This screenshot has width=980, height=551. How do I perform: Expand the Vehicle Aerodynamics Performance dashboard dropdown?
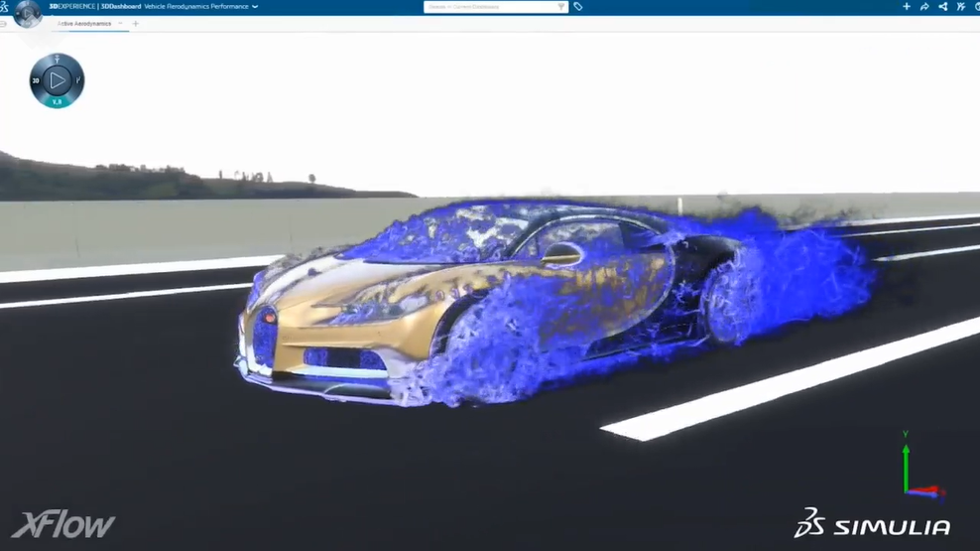pyautogui.click(x=255, y=6)
